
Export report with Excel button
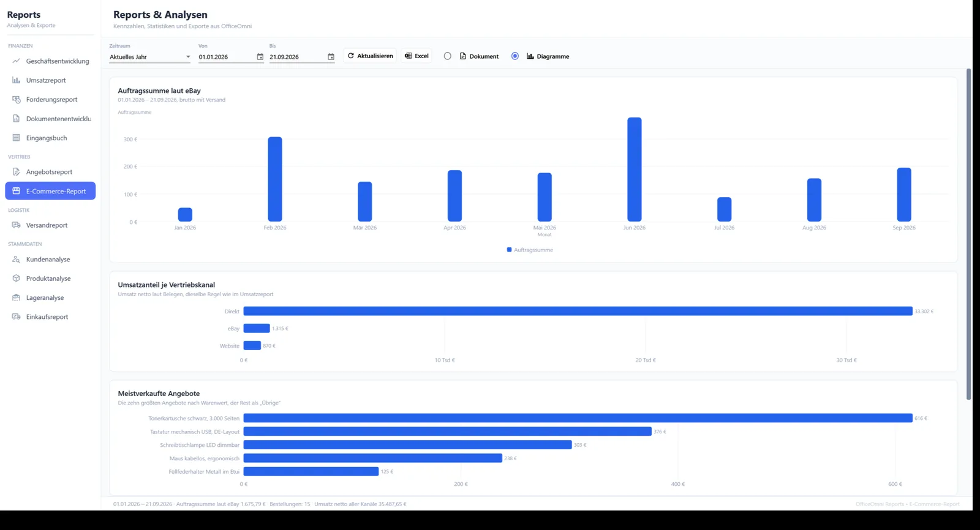pos(417,56)
